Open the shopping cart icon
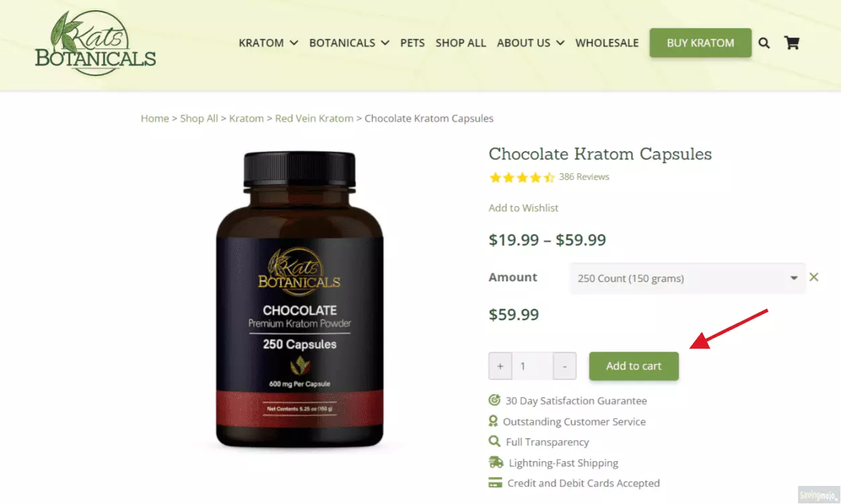The image size is (841, 504). tap(792, 43)
